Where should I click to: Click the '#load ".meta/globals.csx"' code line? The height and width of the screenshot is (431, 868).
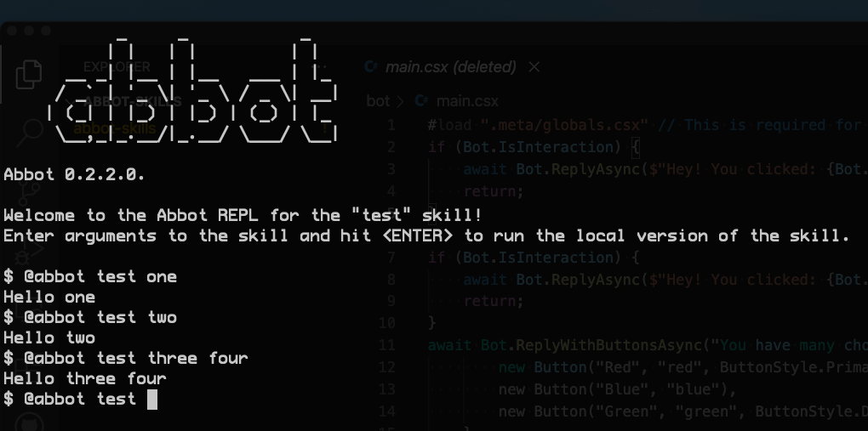pyautogui.click(x=538, y=125)
